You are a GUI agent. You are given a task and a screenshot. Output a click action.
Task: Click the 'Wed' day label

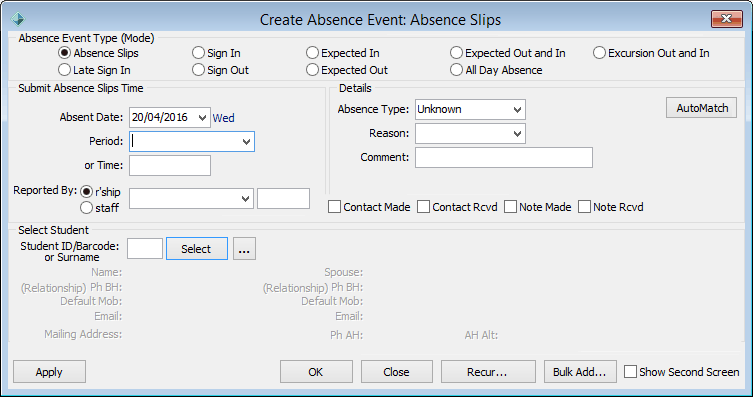click(224, 118)
